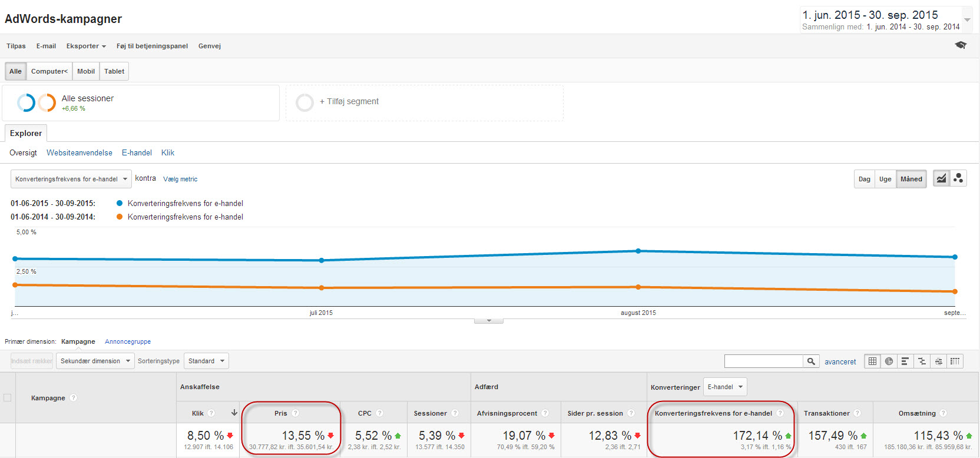Switch chart to motion chart view

pos(958,178)
